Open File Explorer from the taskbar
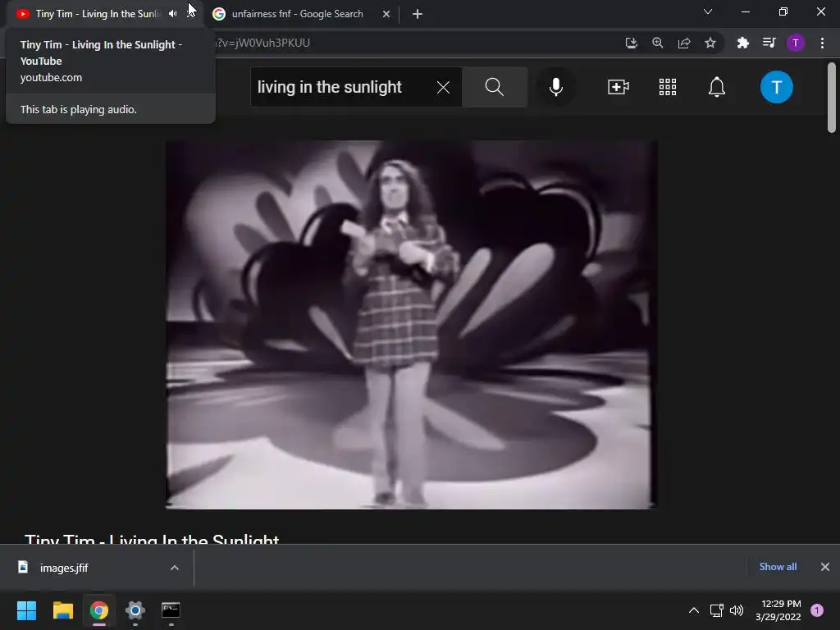The height and width of the screenshot is (630, 840). (x=63, y=610)
